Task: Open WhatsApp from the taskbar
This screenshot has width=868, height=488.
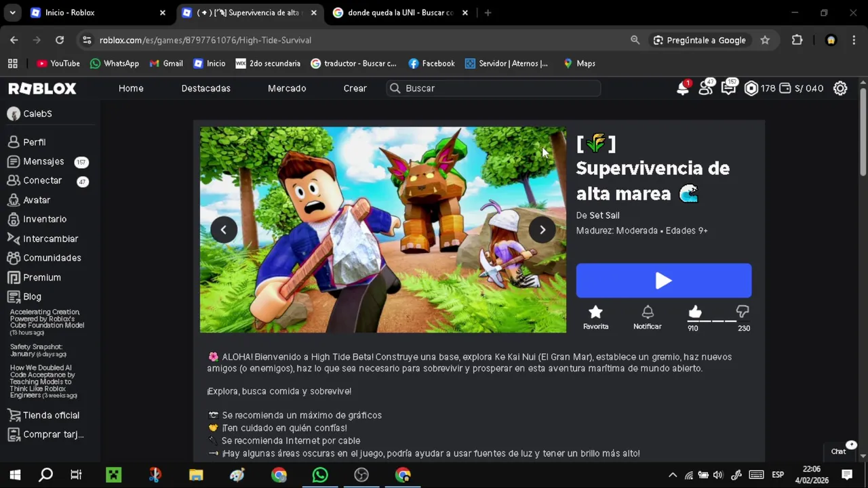Action: tap(320, 475)
